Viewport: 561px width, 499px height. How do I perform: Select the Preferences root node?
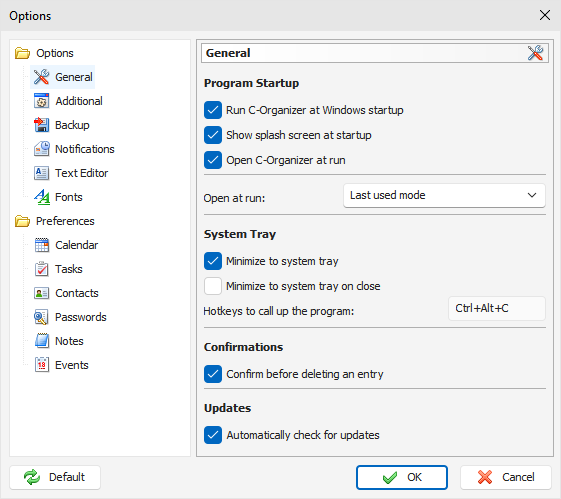tap(65, 221)
